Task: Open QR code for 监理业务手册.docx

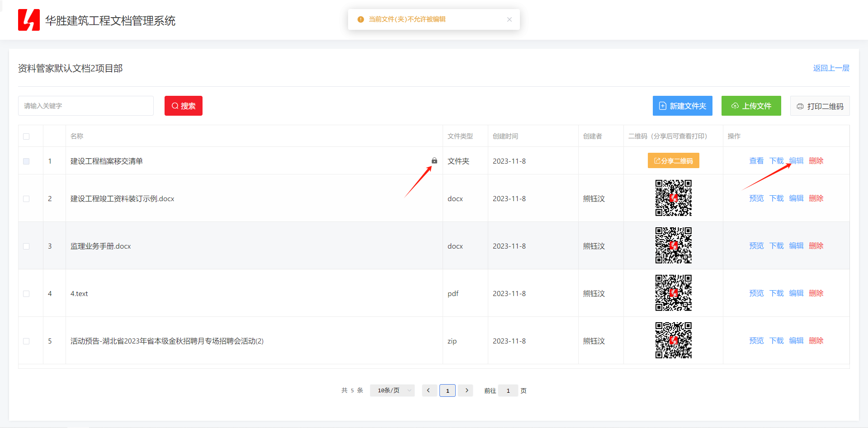Action: point(674,245)
